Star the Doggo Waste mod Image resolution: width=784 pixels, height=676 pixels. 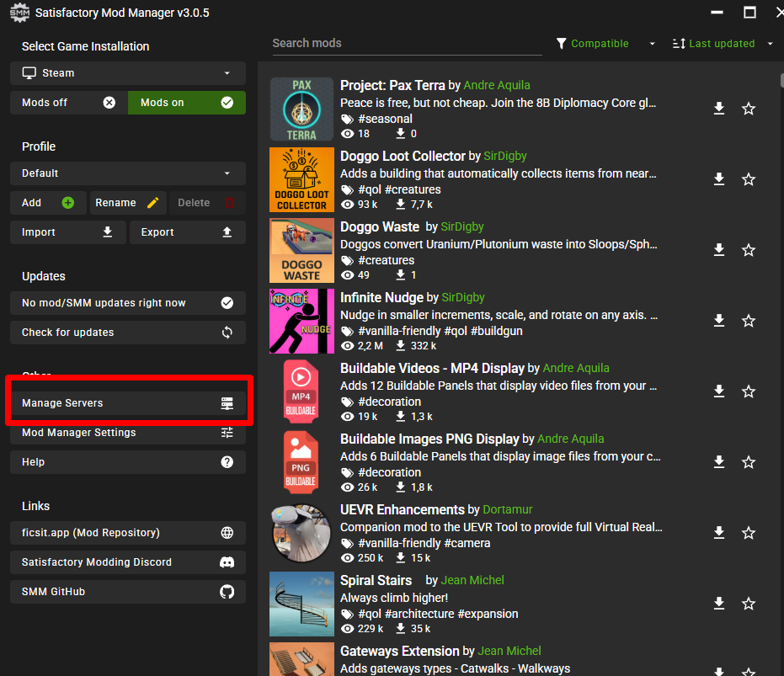(x=748, y=250)
